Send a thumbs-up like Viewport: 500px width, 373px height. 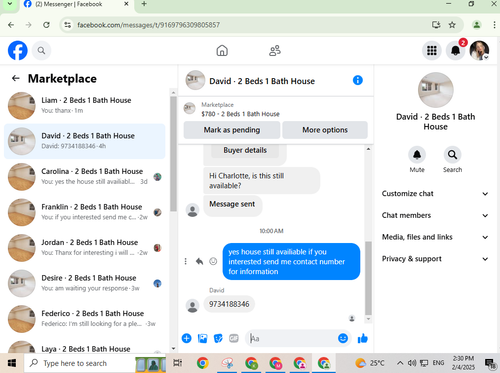point(363,338)
